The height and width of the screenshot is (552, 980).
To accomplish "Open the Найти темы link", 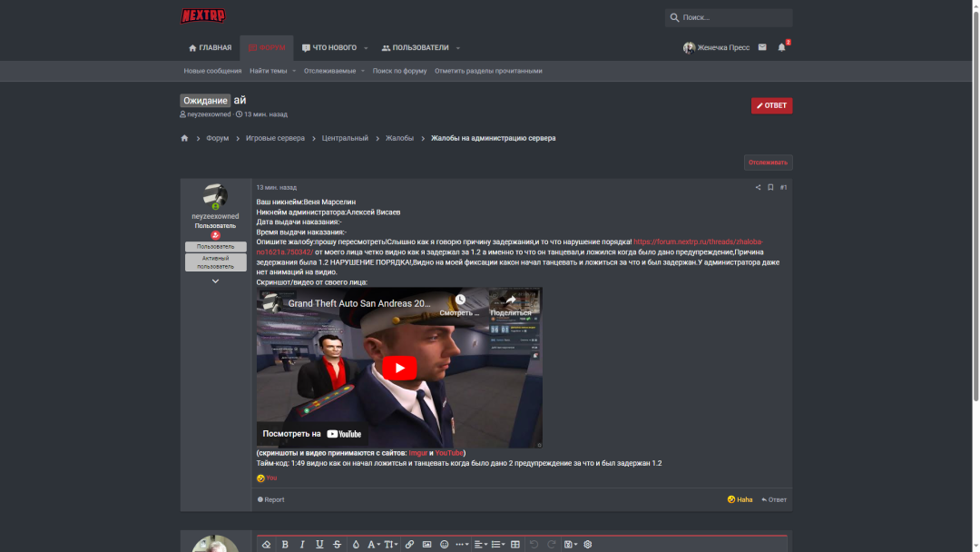I will 268,71.
